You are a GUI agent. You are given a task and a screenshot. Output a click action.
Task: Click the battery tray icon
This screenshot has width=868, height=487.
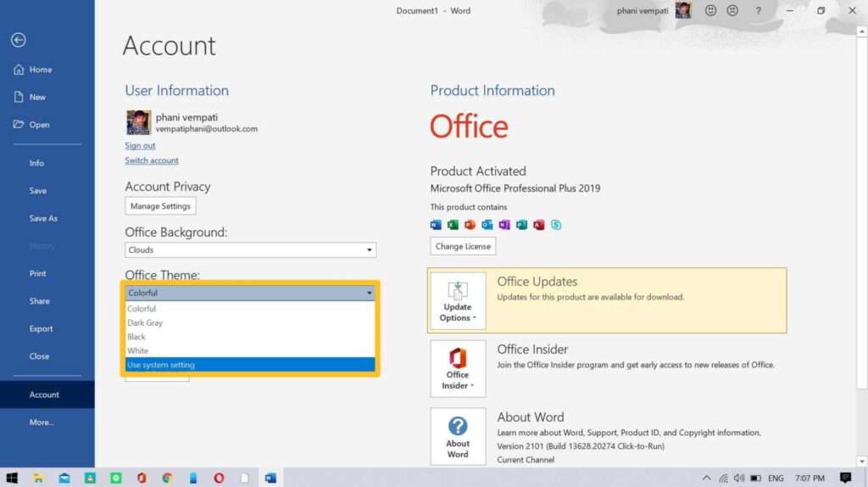[755, 479]
